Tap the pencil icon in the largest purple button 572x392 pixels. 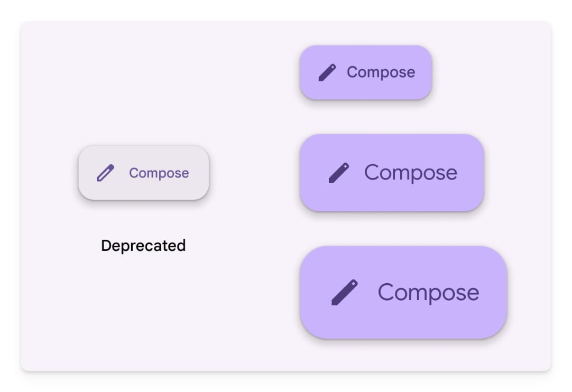point(344,293)
